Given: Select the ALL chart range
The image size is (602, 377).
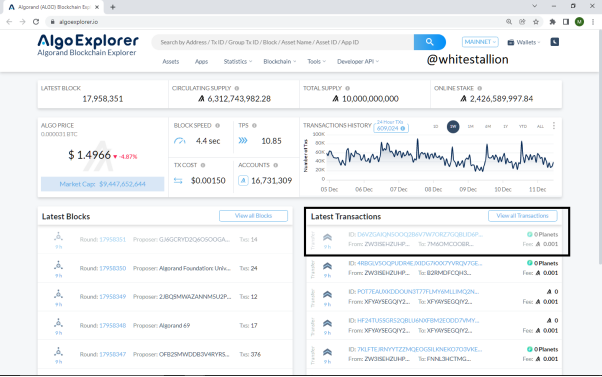Looking at the screenshot, I should pyautogui.click(x=540, y=126).
